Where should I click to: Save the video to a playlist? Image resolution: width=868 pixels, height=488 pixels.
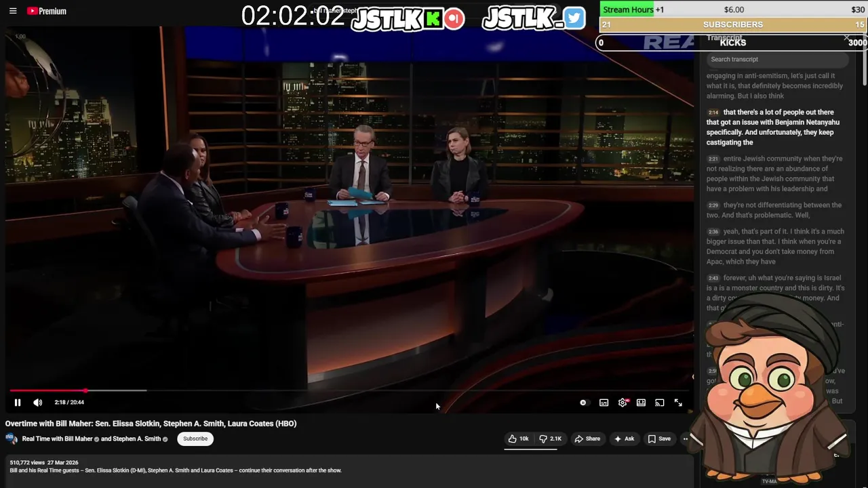tap(659, 439)
